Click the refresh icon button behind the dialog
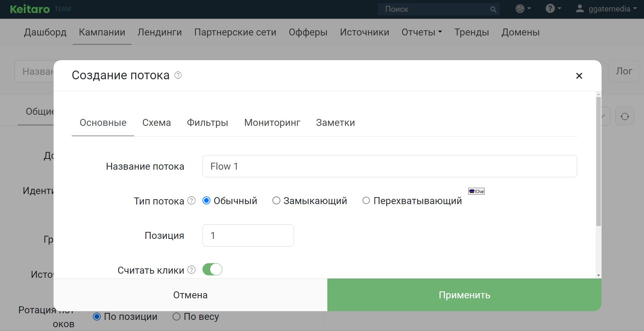The image size is (644, 331). pyautogui.click(x=625, y=116)
